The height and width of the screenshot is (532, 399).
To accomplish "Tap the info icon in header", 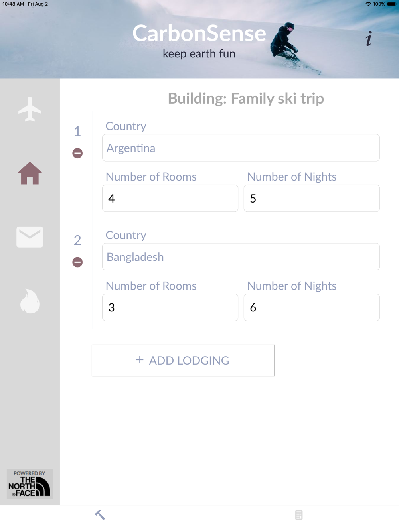I will click(369, 39).
